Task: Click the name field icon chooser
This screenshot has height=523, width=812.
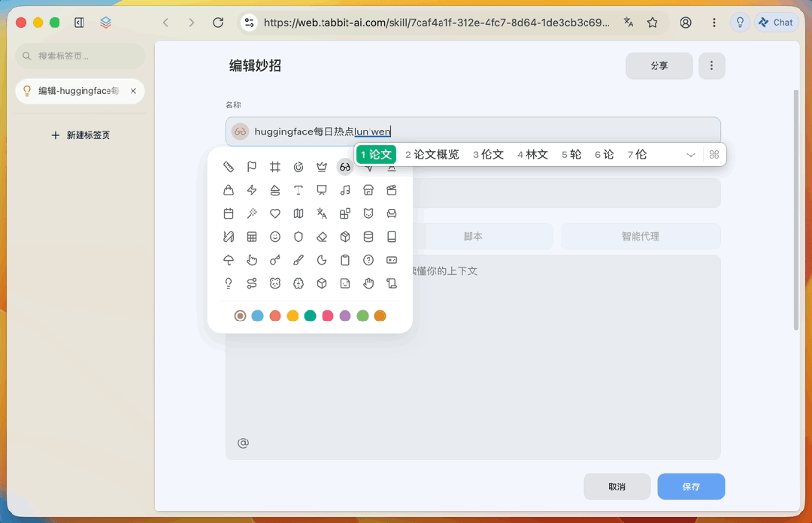Action: (241, 132)
